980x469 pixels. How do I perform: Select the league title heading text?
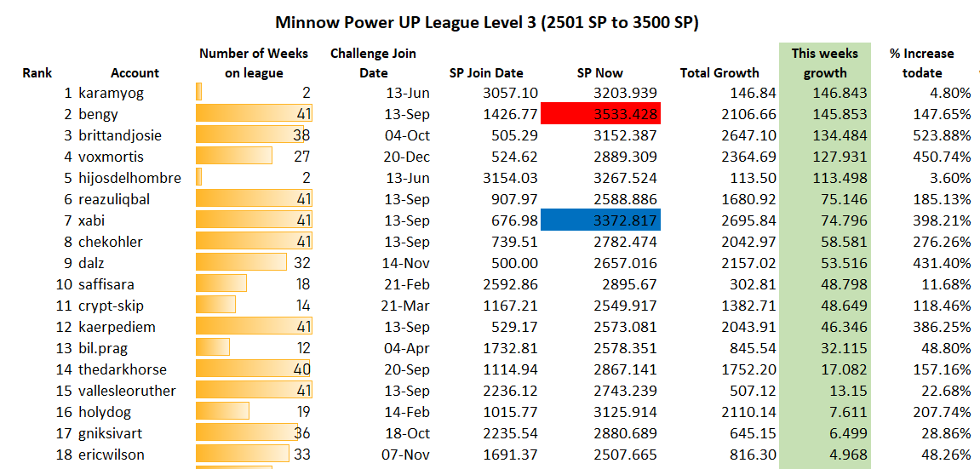pyautogui.click(x=487, y=23)
